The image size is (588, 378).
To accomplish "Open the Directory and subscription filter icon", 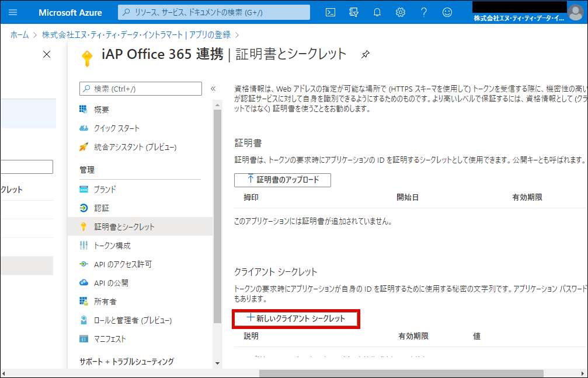I will [x=354, y=12].
